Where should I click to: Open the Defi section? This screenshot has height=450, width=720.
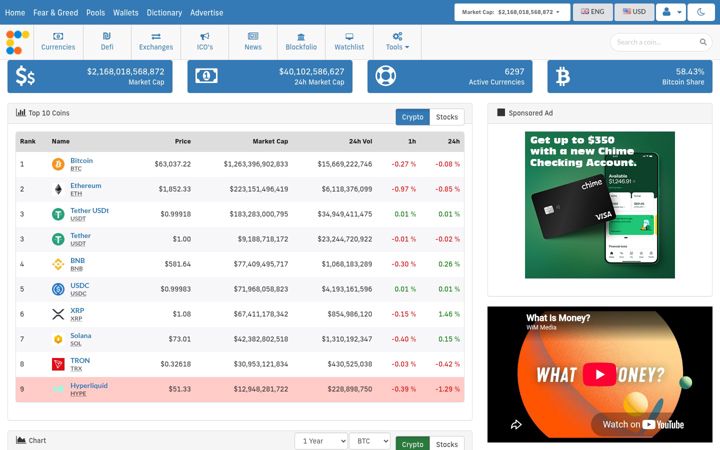pyautogui.click(x=107, y=42)
